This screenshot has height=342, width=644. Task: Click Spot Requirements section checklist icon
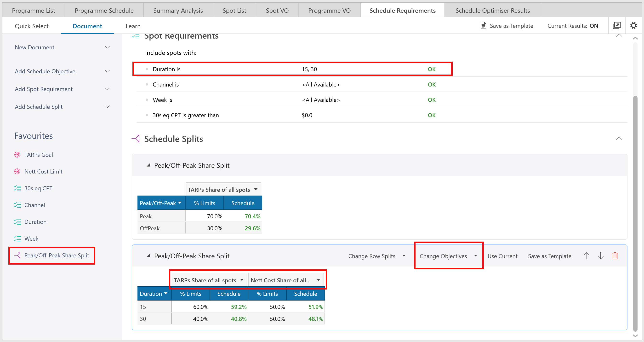[136, 36]
